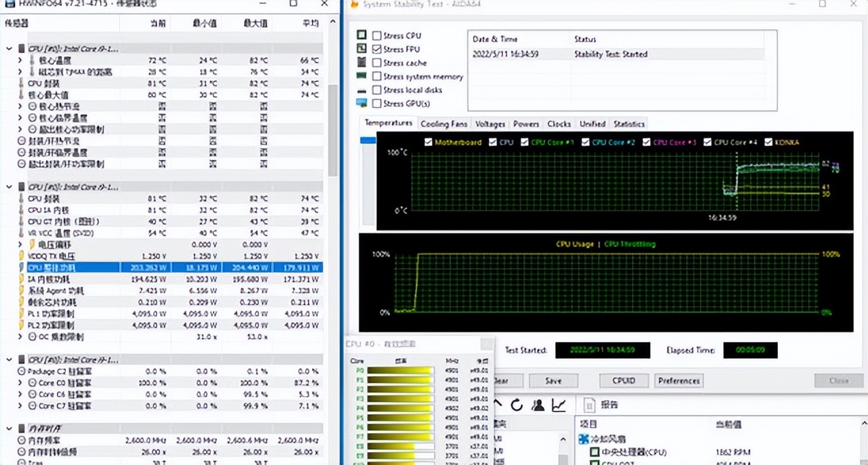Click the Stress local disks drive icon
Viewport: 868px width, 465px height.
pyautogui.click(x=361, y=90)
